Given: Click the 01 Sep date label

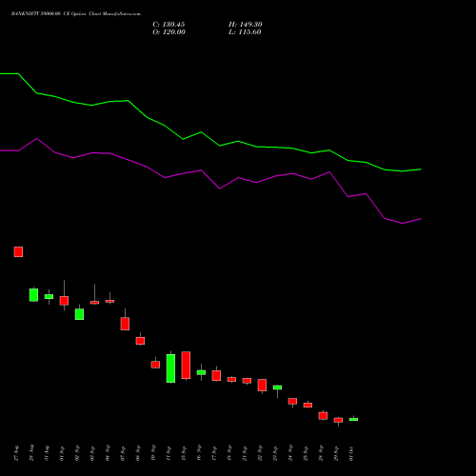Looking at the screenshot, I should coord(62,453).
